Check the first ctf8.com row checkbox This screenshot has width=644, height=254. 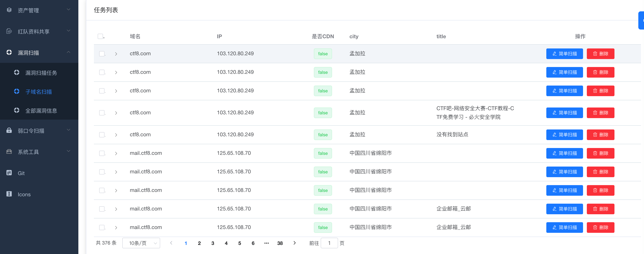[x=102, y=54]
